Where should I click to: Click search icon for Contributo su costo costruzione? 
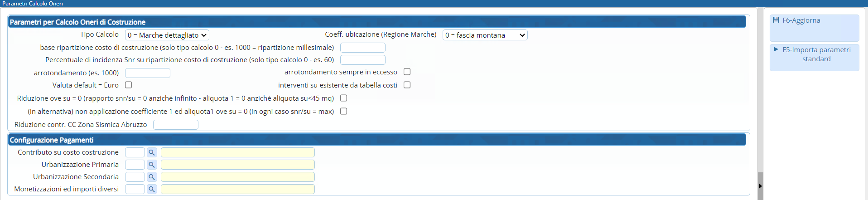152,153
